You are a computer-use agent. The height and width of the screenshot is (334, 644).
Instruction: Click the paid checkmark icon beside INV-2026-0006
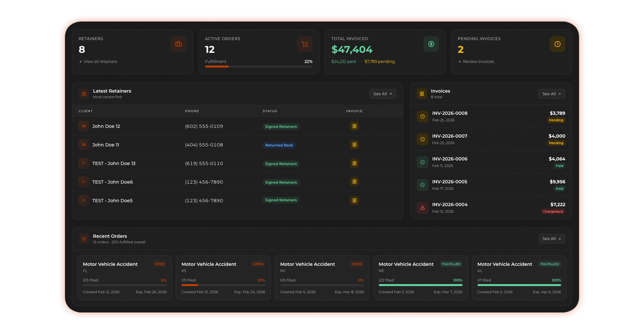click(422, 162)
